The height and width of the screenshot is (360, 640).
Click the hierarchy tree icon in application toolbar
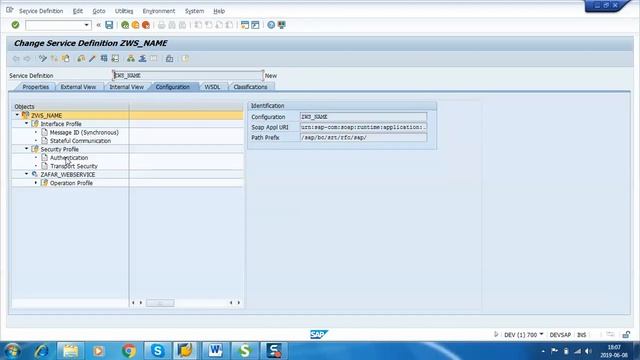click(x=131, y=59)
